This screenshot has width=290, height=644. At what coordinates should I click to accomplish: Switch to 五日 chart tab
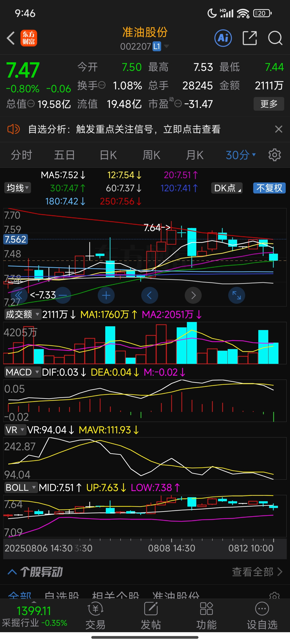point(64,155)
